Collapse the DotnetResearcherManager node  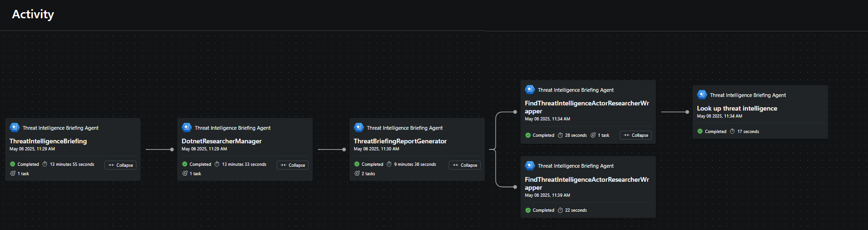tap(293, 165)
